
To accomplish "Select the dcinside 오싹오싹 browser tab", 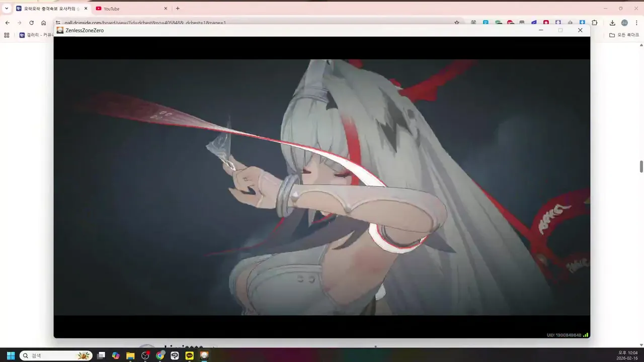I will [x=52, y=9].
